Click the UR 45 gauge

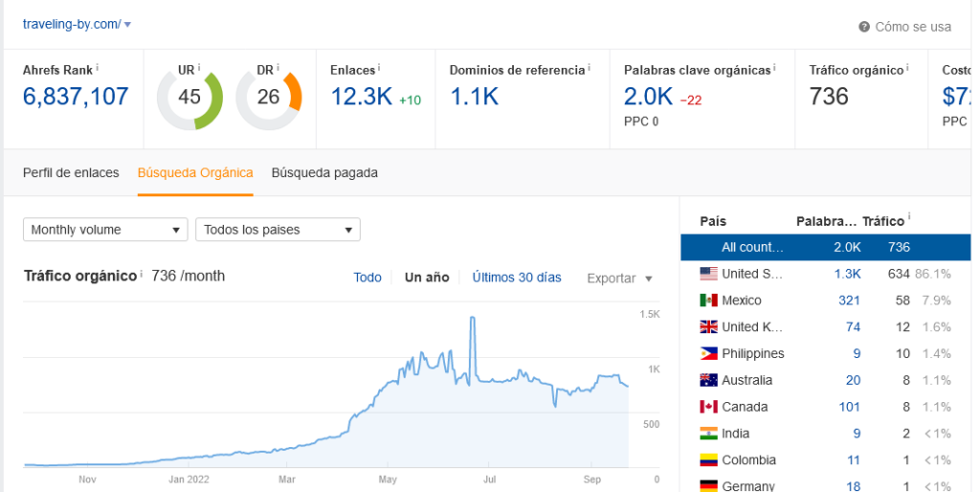[189, 97]
